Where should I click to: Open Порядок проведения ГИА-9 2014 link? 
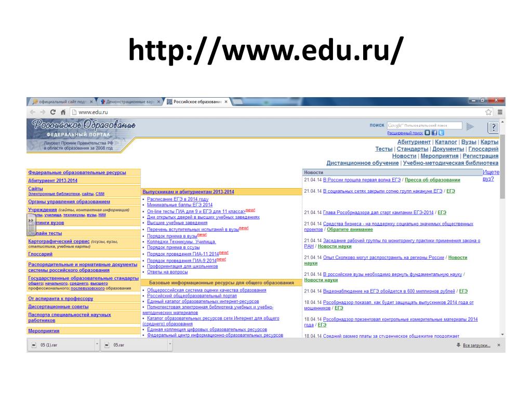tap(181, 261)
